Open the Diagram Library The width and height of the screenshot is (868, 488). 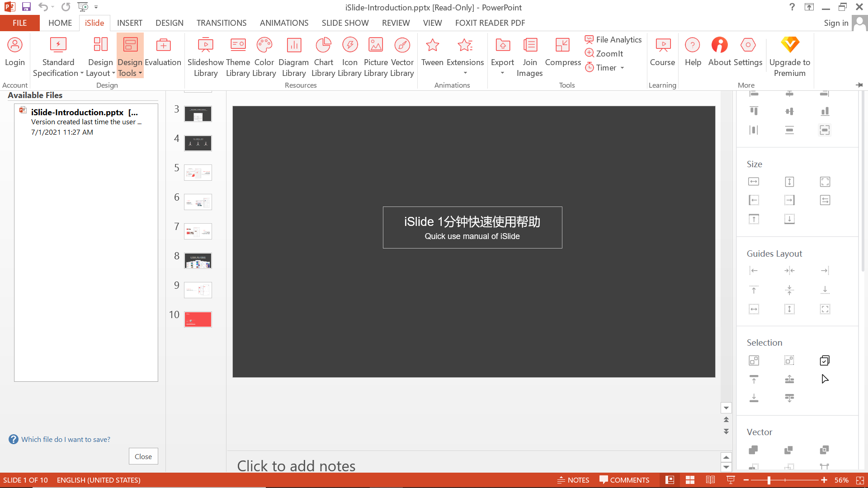point(294,57)
